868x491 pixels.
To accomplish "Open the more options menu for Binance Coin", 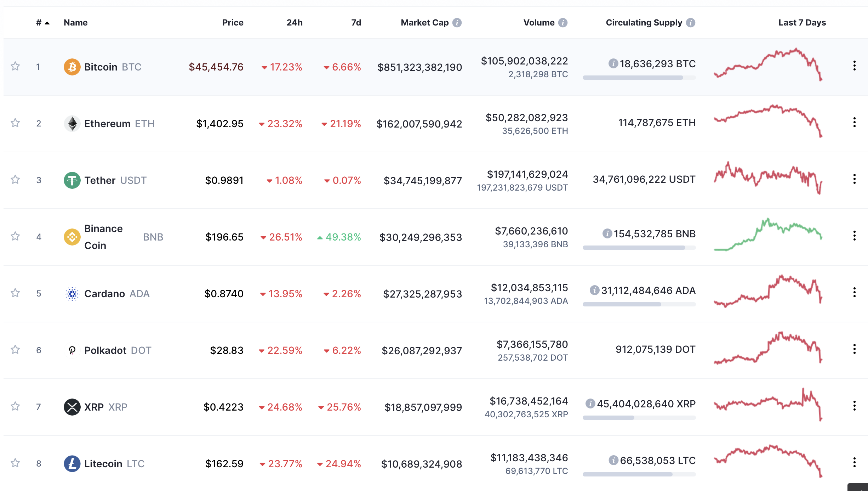I will (854, 236).
